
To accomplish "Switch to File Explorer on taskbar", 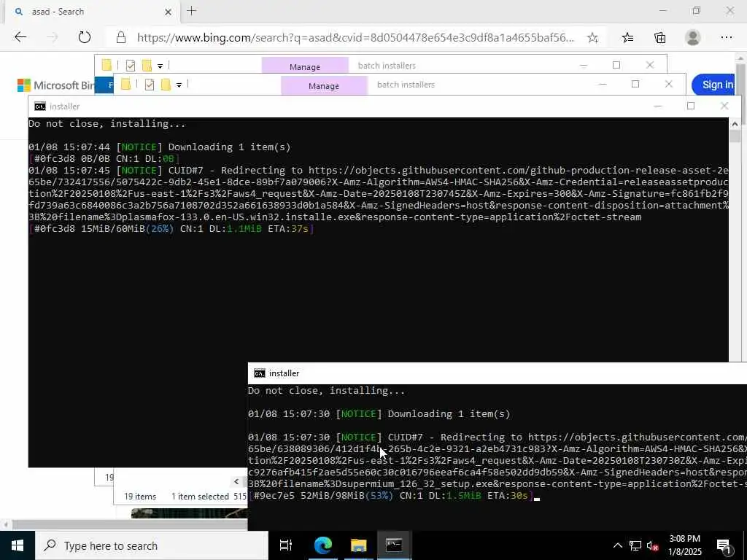I will pos(358,545).
